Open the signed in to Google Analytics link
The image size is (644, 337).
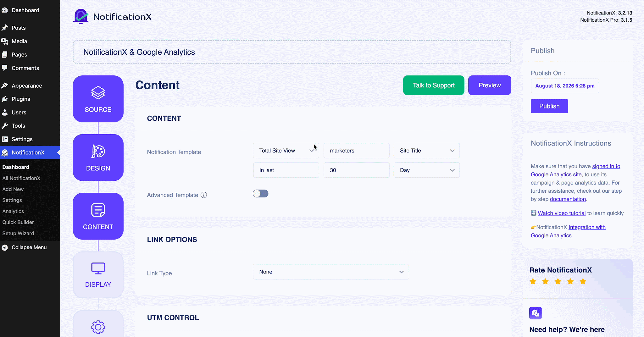575,170
